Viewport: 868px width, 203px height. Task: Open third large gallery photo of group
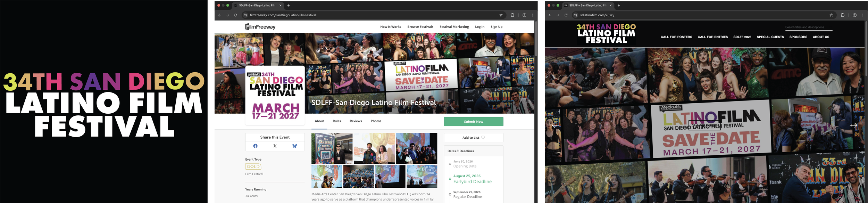pyautogui.click(x=417, y=148)
